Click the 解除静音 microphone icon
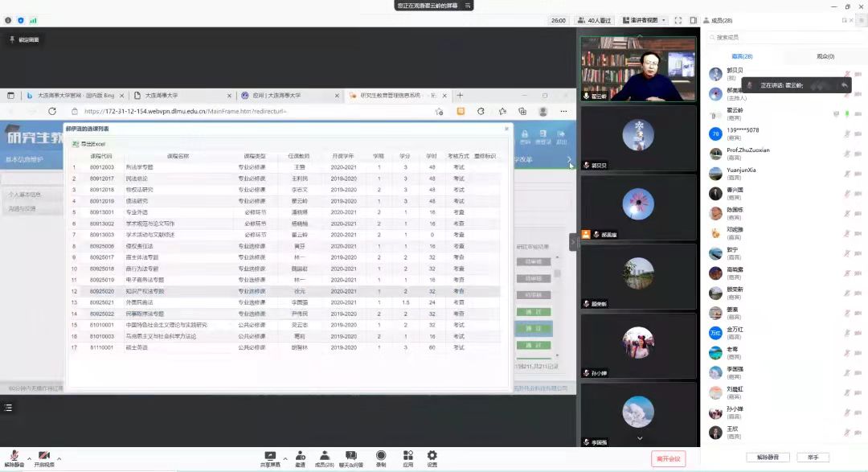This screenshot has width=868, height=472. pos(14,456)
